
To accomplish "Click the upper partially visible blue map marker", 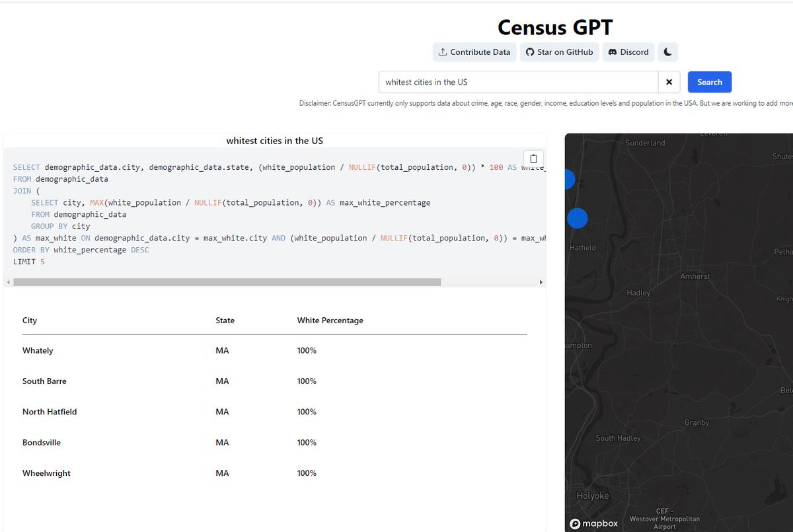I will pos(569,179).
